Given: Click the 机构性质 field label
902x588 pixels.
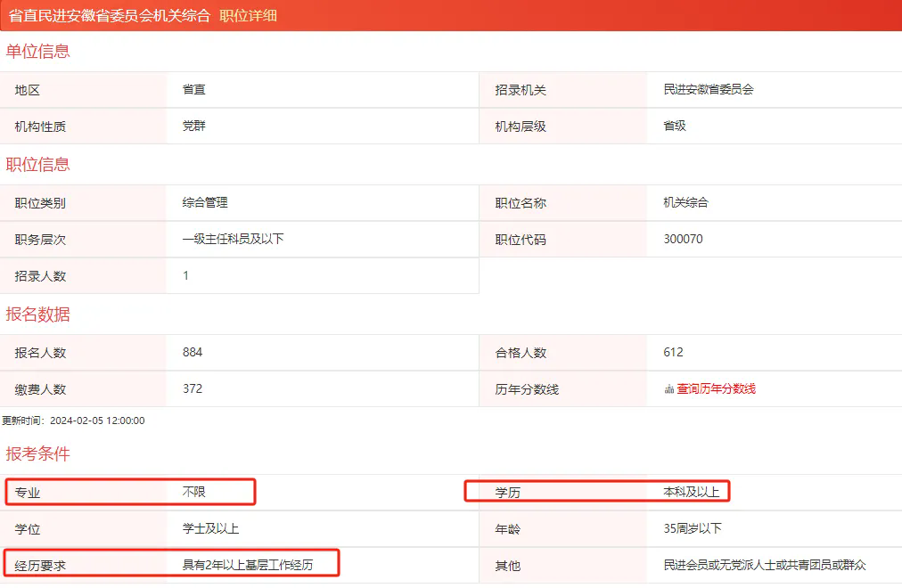Looking at the screenshot, I should pyautogui.click(x=40, y=127).
